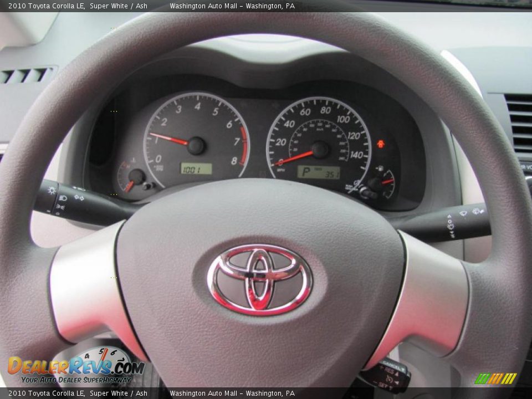
Task: Click the 8 mark on the tachometer
Action: click(x=234, y=161)
